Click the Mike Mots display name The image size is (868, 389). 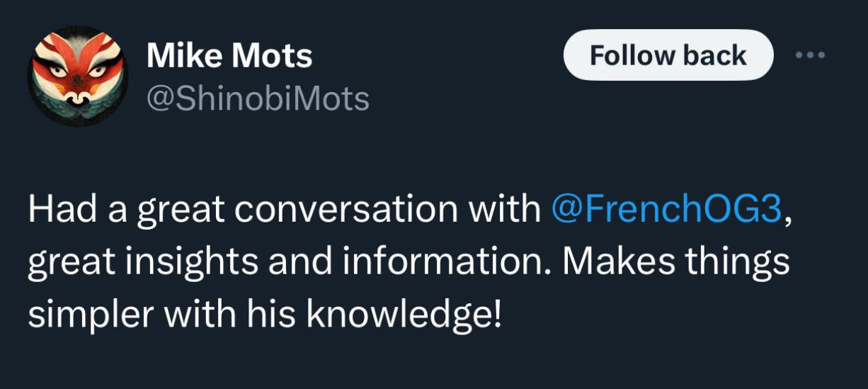pos(229,56)
